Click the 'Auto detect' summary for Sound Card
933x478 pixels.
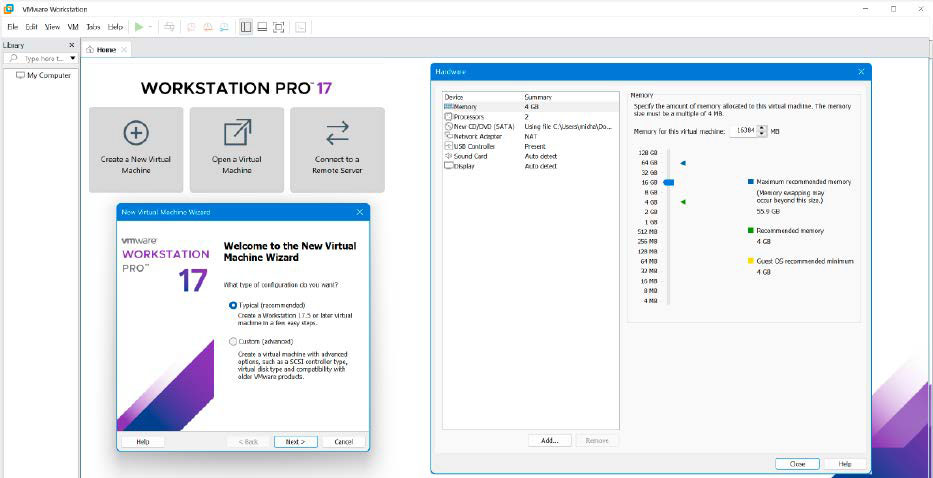pos(540,156)
